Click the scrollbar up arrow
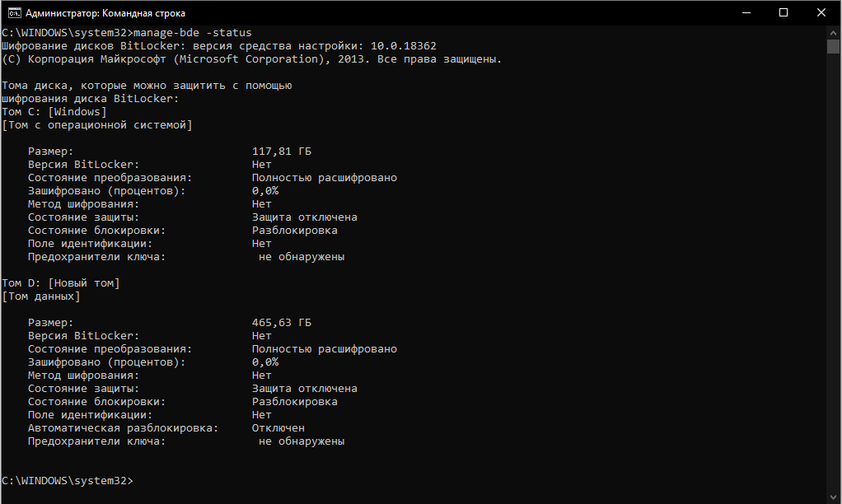The image size is (842, 504). (x=834, y=32)
